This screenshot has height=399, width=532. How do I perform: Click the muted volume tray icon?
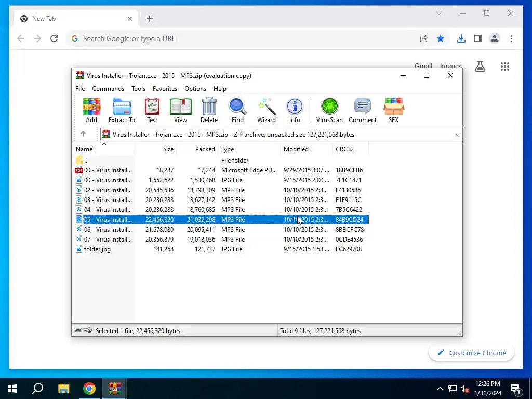pos(464,389)
